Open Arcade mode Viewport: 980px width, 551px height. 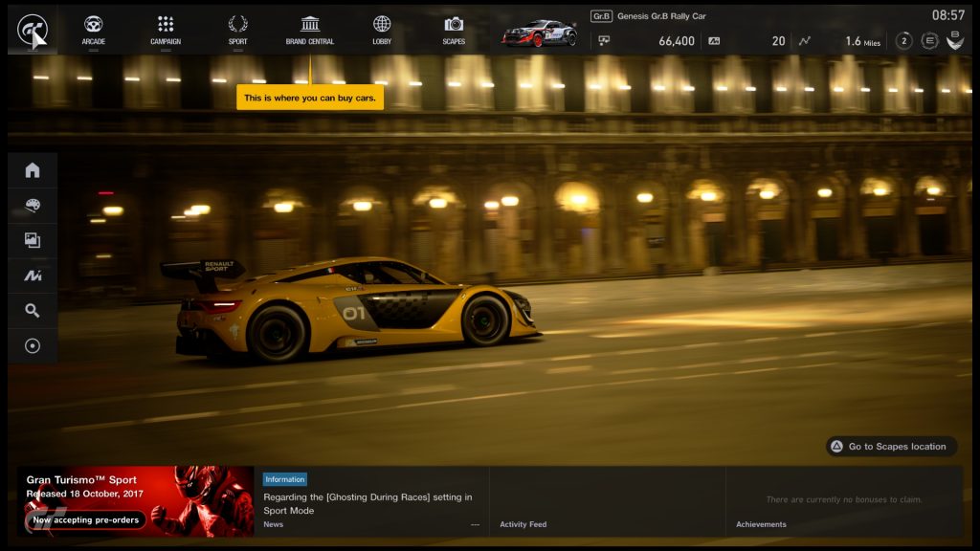(93, 30)
